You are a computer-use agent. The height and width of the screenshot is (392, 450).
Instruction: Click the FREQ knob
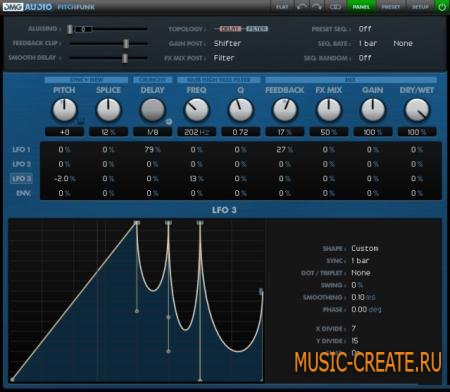[x=196, y=110]
